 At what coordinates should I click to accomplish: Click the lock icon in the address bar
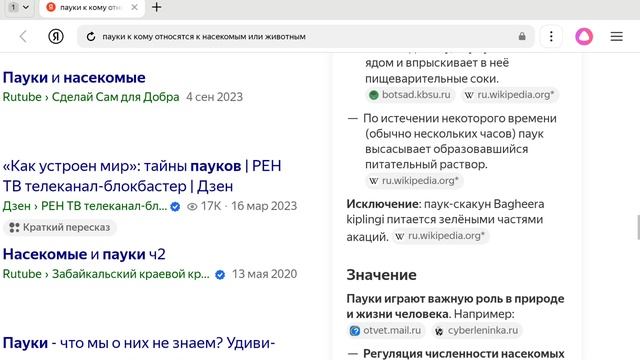522,36
